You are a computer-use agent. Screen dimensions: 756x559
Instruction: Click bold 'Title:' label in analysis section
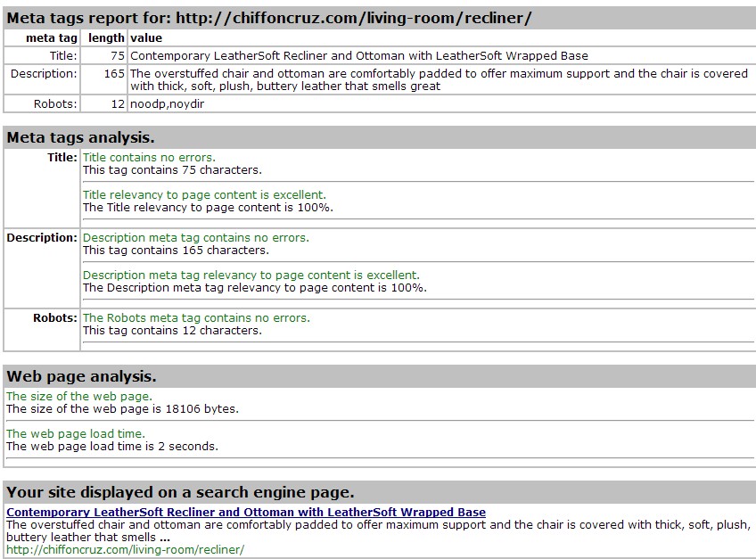(62, 157)
